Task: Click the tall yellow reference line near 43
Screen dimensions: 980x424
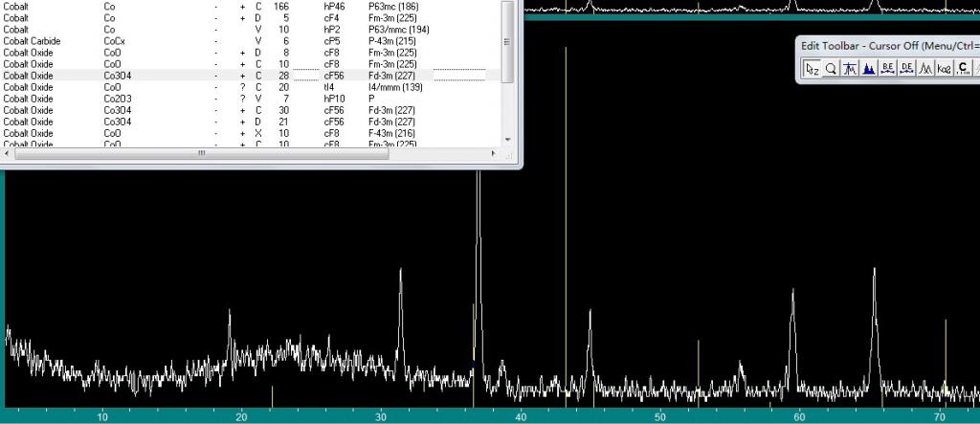Action: point(566,225)
